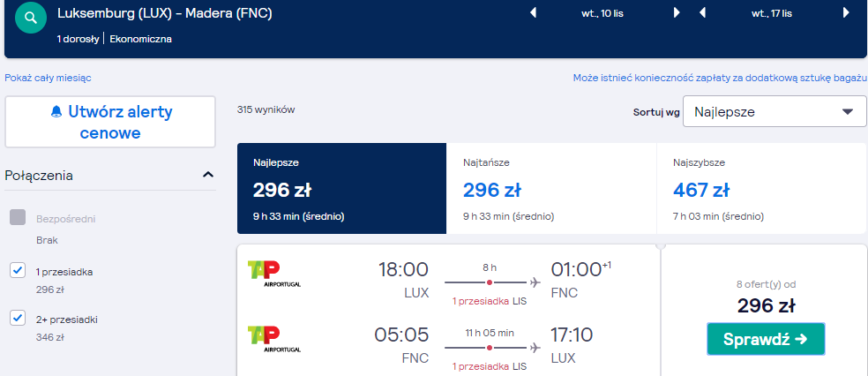
Task: Open the Sortuj wg Najlepsze dropdown
Action: tap(774, 111)
